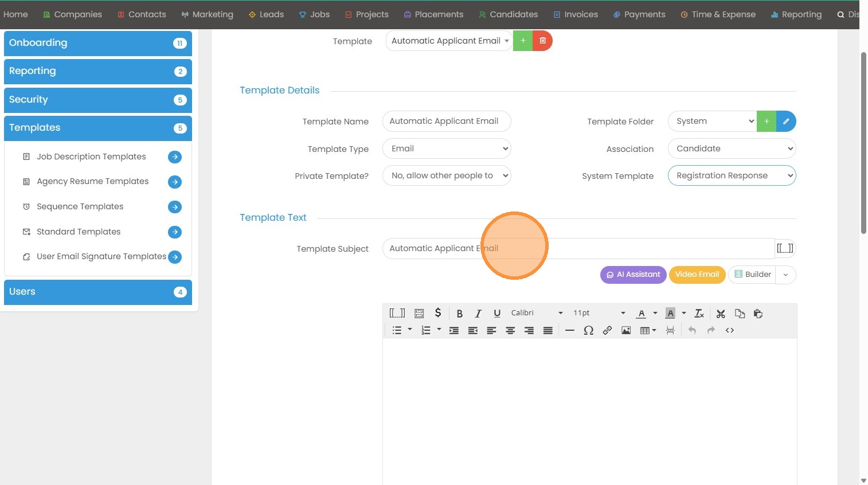The height and width of the screenshot is (485, 868).
Task: Apply bullet list formatting
Action: click(x=397, y=330)
